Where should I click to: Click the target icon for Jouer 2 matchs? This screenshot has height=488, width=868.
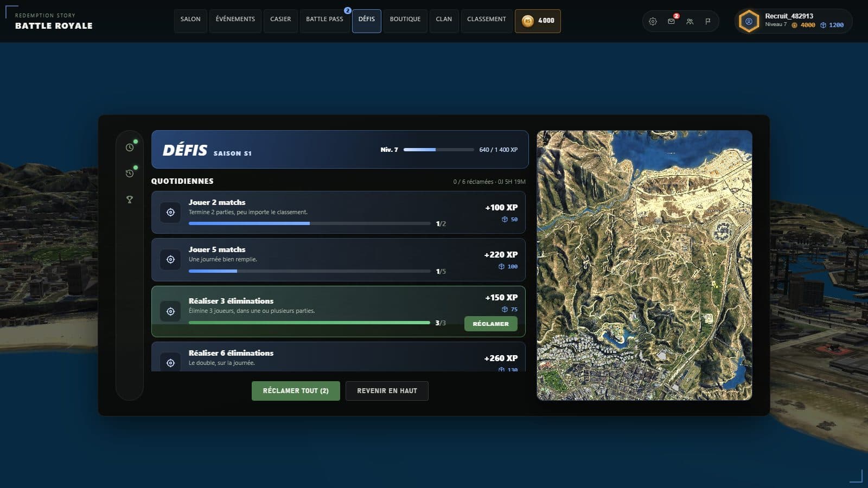point(170,213)
